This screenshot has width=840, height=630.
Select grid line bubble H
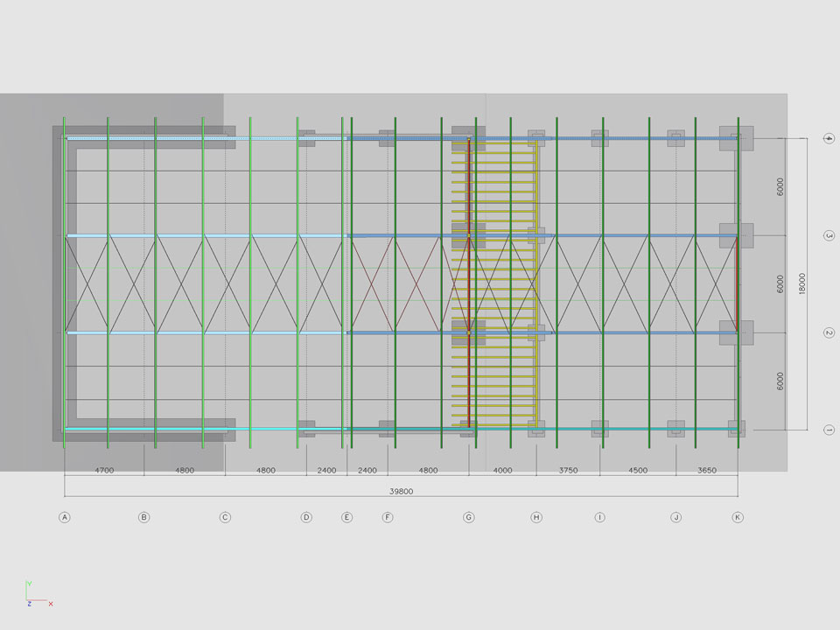[x=536, y=517]
